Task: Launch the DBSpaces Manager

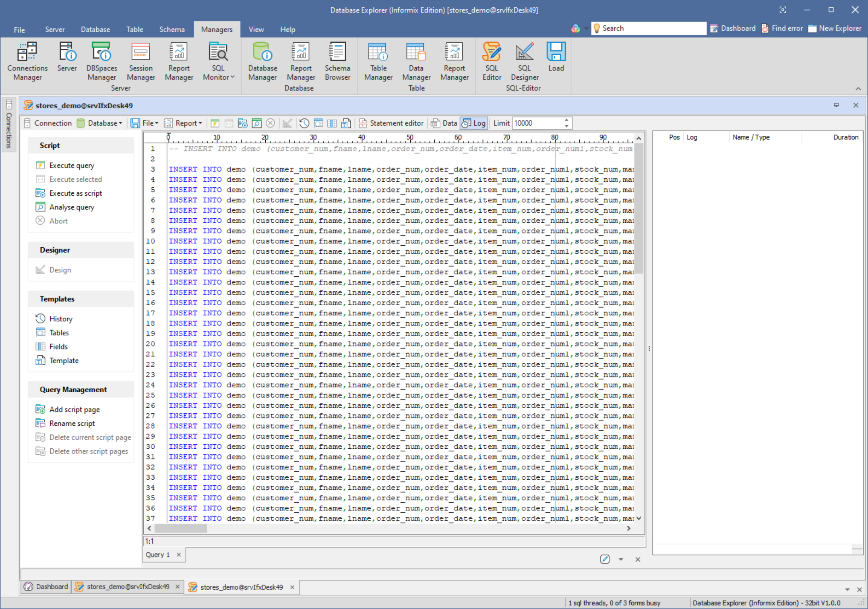Action: pyautogui.click(x=101, y=62)
